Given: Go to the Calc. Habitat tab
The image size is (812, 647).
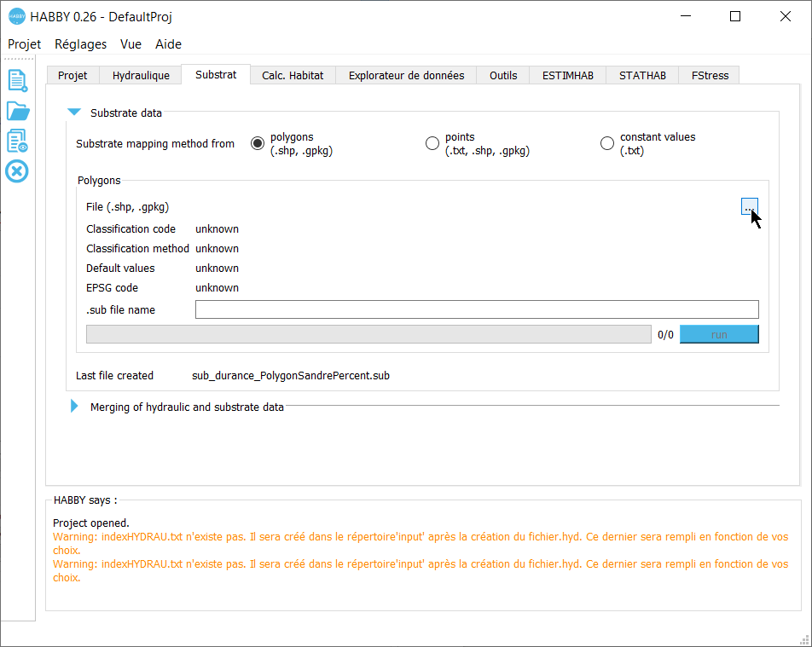Looking at the screenshot, I should [293, 75].
